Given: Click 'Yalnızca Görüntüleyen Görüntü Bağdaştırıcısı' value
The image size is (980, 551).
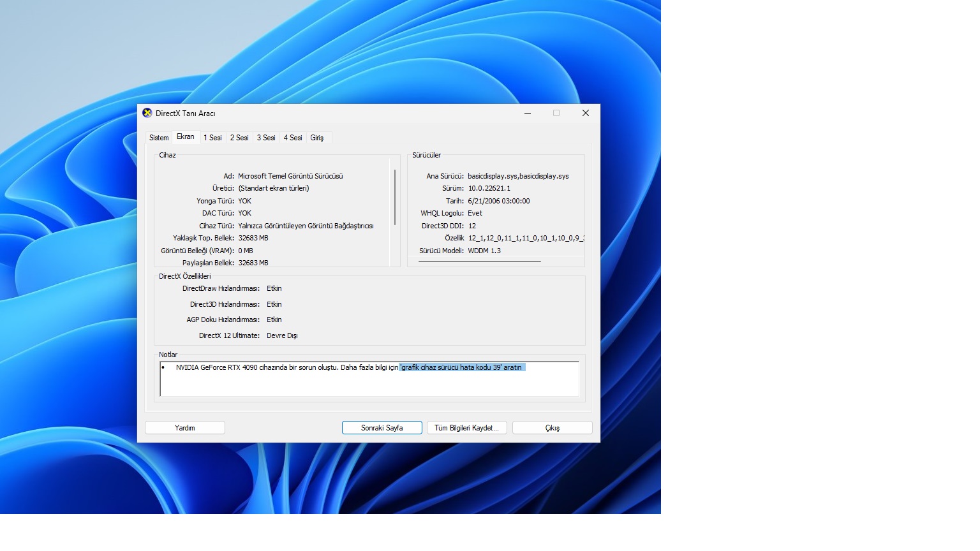Looking at the screenshot, I should click(306, 226).
